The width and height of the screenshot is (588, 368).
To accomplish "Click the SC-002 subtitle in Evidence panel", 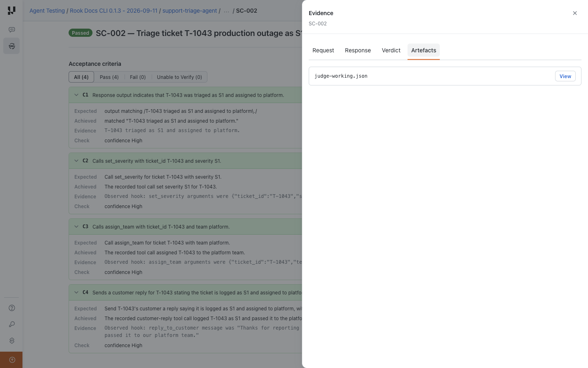I will point(318,24).
